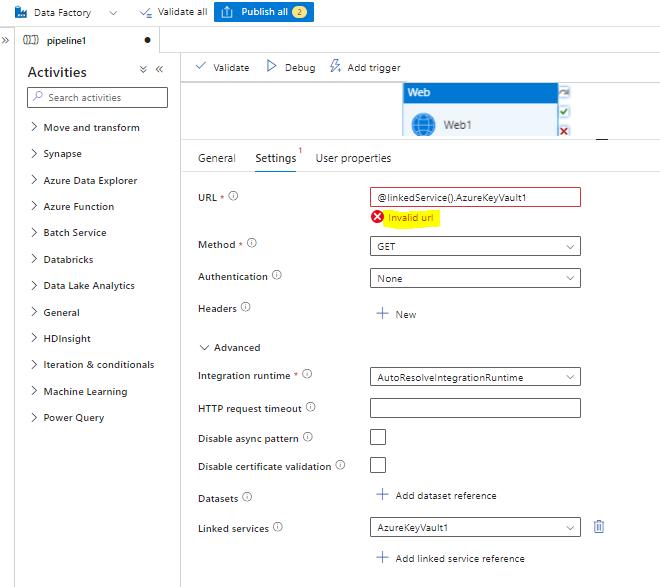This screenshot has height=587, width=660.
Task: Expand Data Lake Analytics category
Action: [x=82, y=285]
